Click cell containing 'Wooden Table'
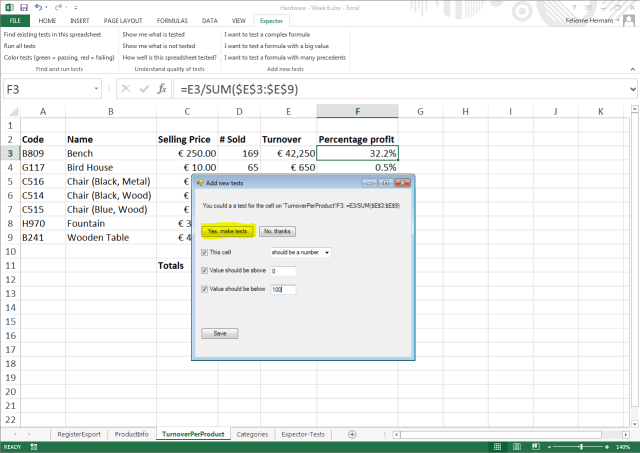The image size is (640, 453). pyautogui.click(x=111, y=238)
